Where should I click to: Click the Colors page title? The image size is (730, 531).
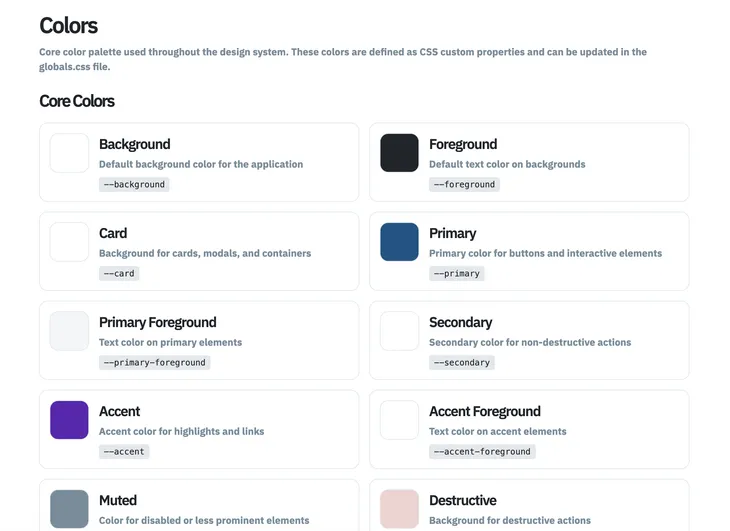(68, 26)
